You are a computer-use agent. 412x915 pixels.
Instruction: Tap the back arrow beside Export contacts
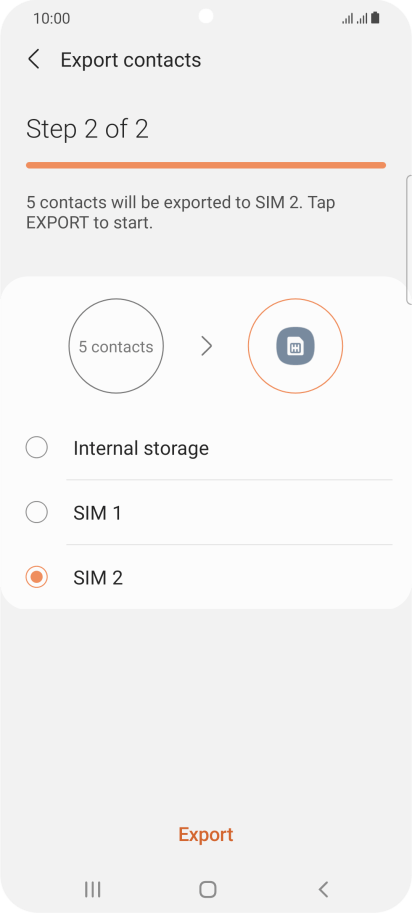34,60
